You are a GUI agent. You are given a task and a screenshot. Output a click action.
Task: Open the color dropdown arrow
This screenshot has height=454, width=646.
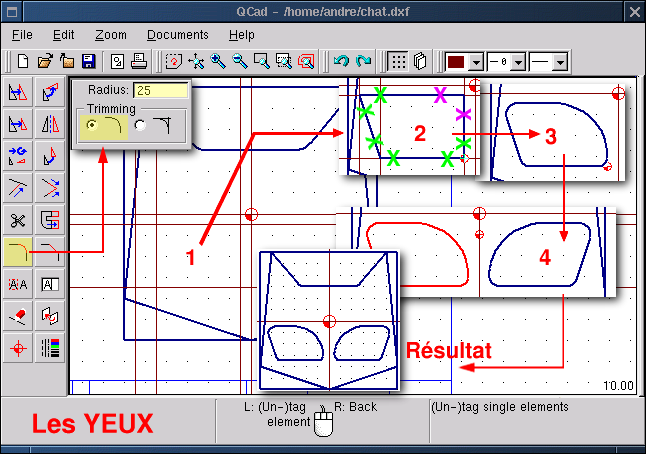(x=476, y=62)
